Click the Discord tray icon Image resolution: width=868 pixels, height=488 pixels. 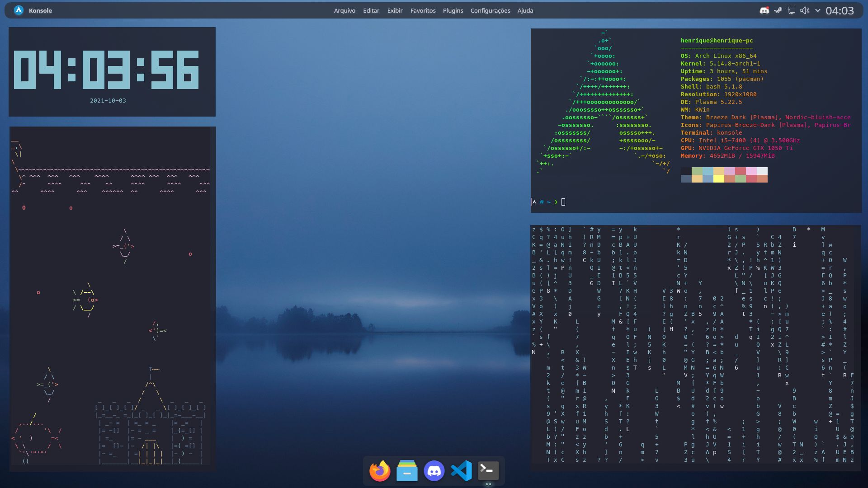pyautogui.click(x=764, y=10)
